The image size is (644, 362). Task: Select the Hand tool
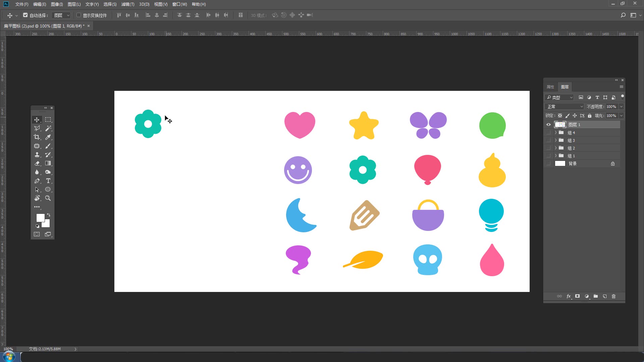(x=37, y=198)
